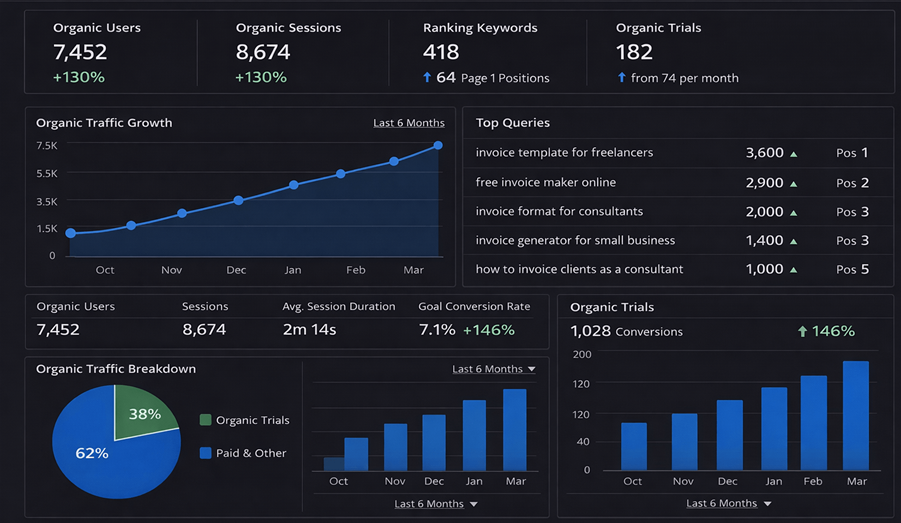
Task: Click Last 6 Months link in Organic Traffic Growth
Action: point(408,123)
